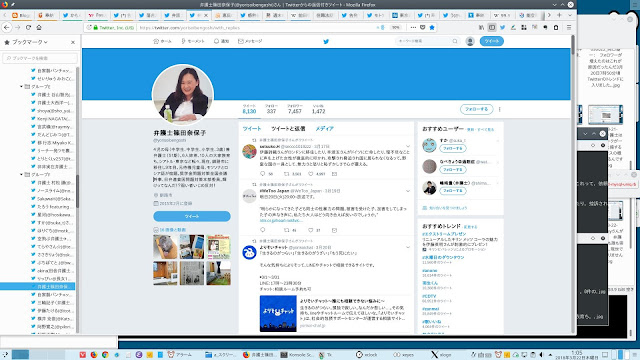This screenshot has height=360, width=640.
Task: Open the Firefox hamburger menu
Action: [x=569, y=27]
